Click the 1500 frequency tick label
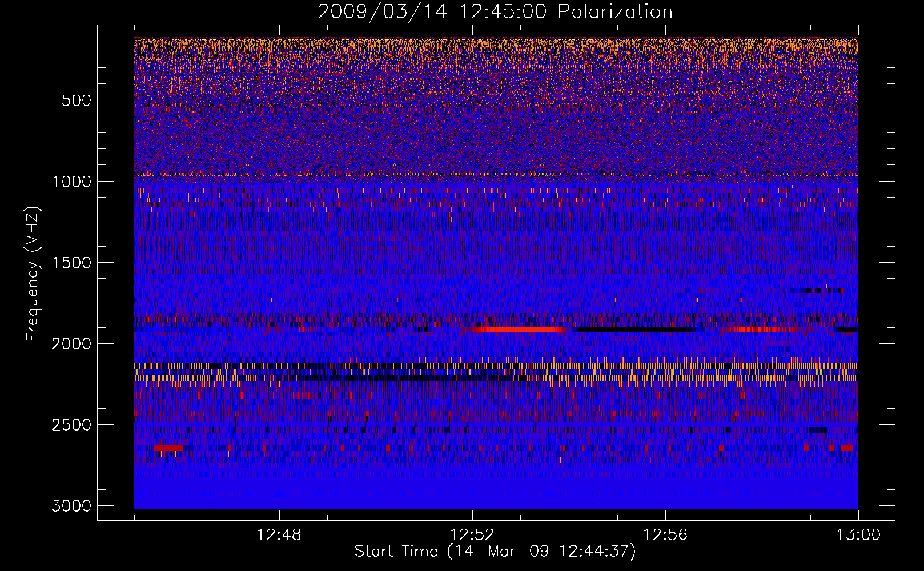The width and height of the screenshot is (924, 571). click(71, 263)
